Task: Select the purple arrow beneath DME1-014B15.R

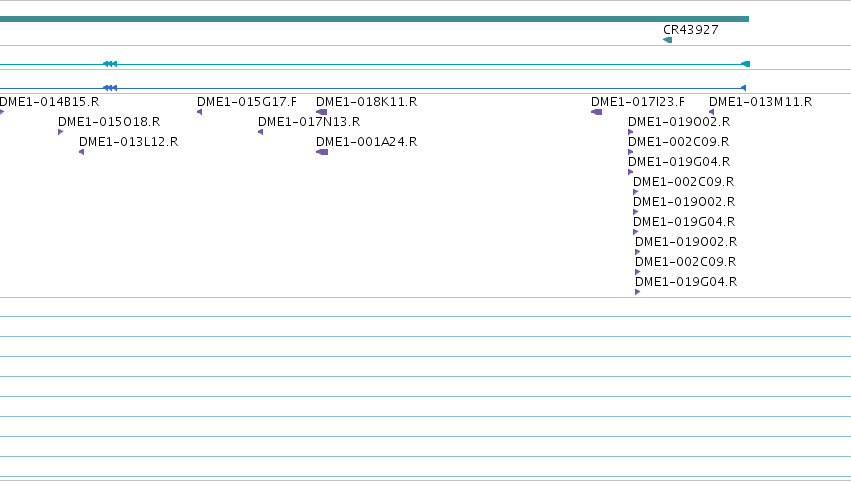Action: (x=2, y=112)
